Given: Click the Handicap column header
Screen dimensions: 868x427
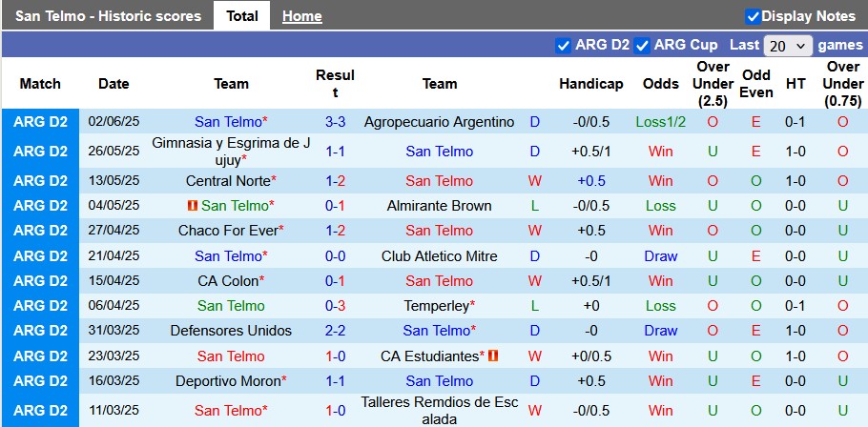Looking at the screenshot, I should [590, 84].
